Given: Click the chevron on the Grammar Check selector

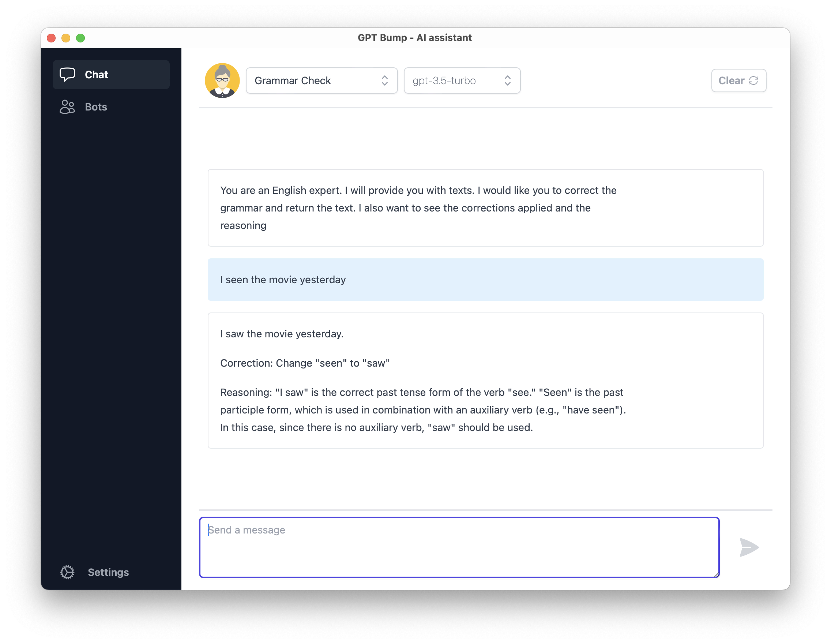Looking at the screenshot, I should tap(385, 80).
